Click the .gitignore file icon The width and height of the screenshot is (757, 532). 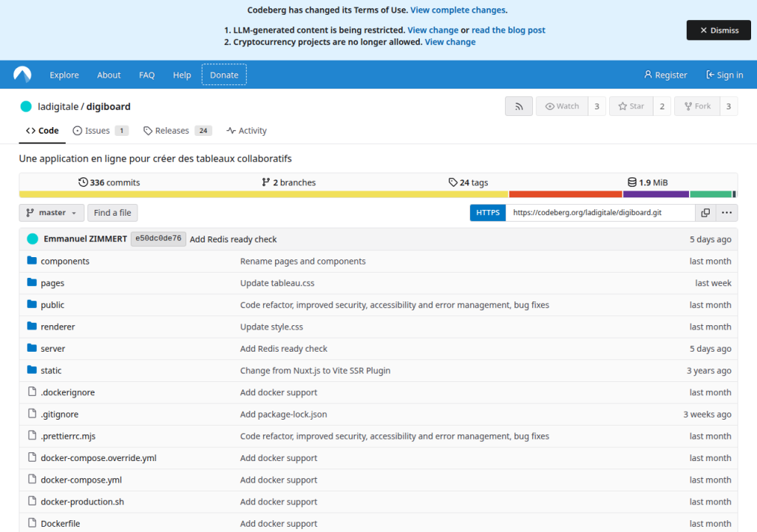pos(32,414)
